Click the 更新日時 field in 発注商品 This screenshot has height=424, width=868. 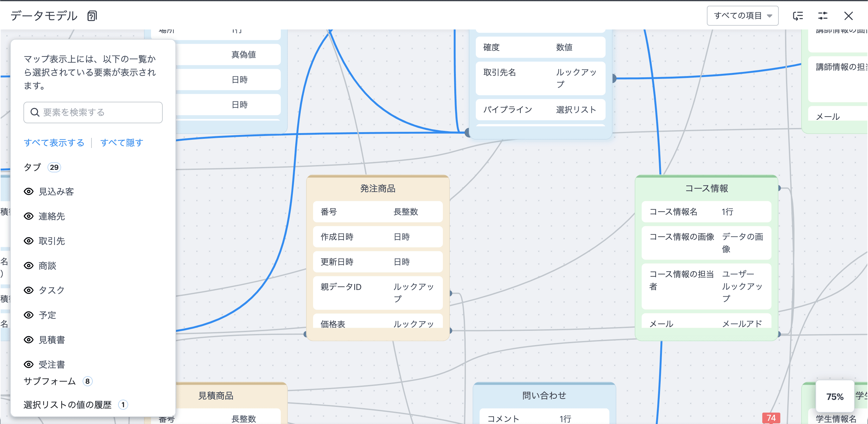378,262
